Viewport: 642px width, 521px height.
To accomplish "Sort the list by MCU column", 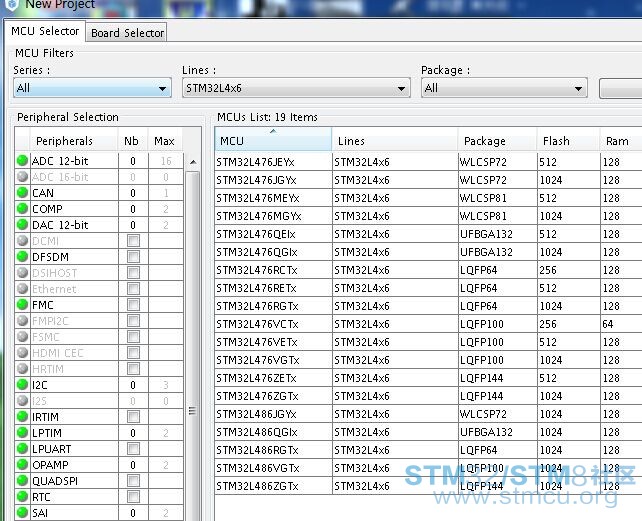I will (x=273, y=140).
